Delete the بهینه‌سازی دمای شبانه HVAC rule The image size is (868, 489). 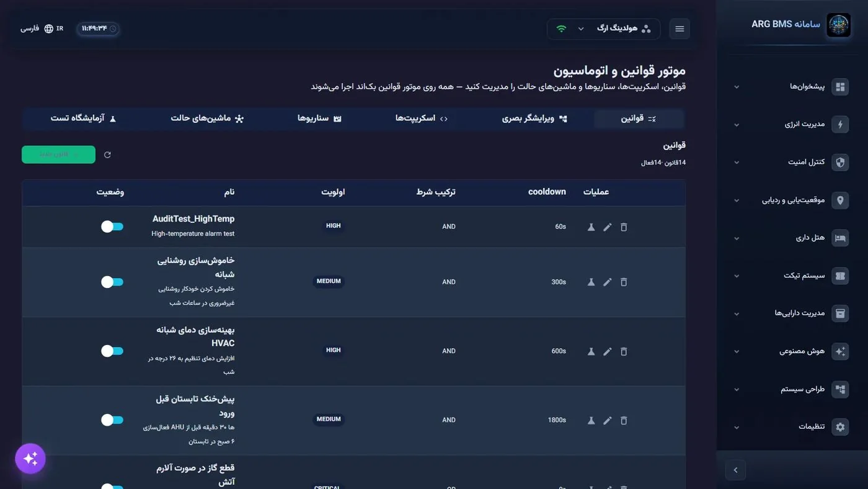[624, 351]
